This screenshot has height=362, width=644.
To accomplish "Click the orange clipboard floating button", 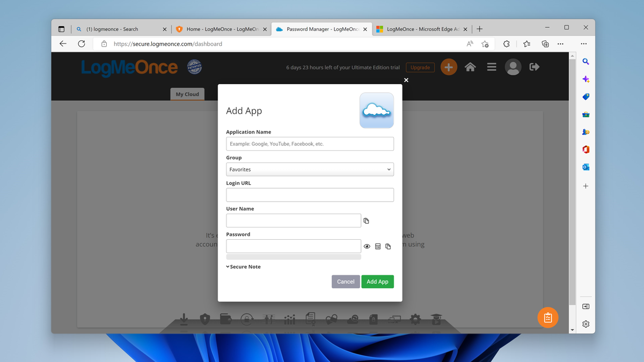I will [547, 317].
